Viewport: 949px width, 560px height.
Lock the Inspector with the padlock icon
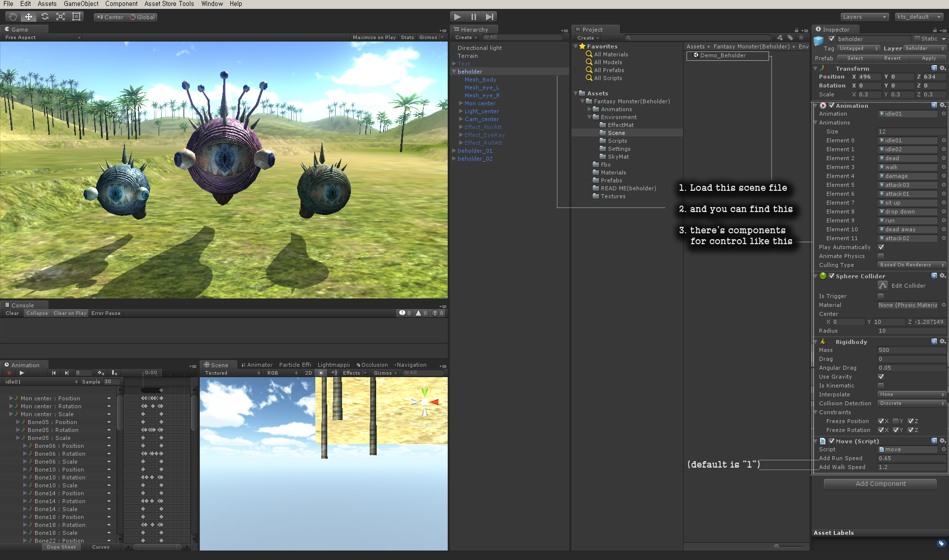tap(935, 30)
